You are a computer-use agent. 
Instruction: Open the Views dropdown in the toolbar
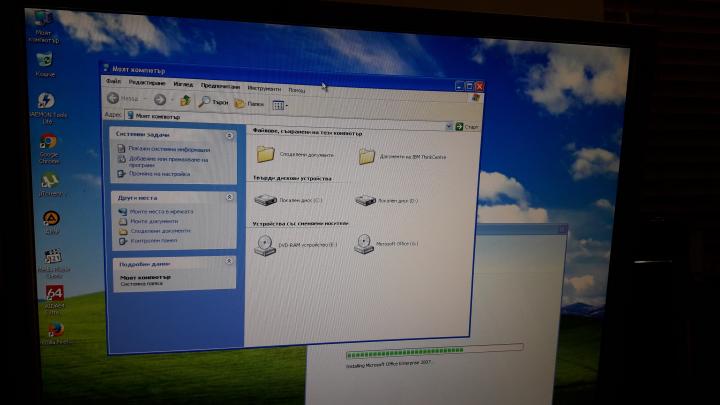280,105
